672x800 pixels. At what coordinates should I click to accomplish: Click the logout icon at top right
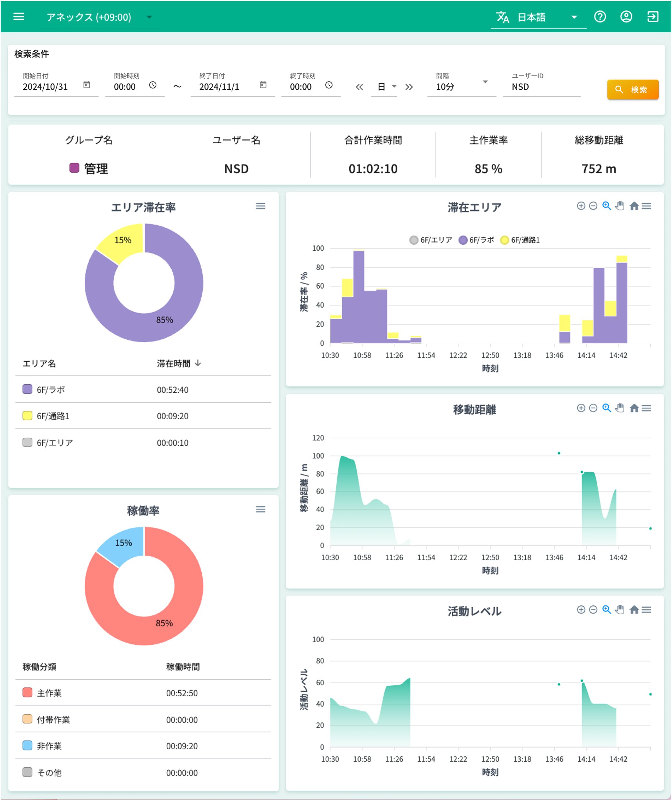click(x=653, y=17)
